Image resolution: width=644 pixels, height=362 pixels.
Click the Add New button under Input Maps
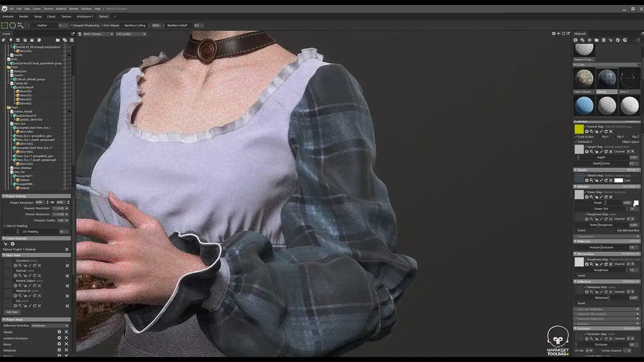point(11,312)
